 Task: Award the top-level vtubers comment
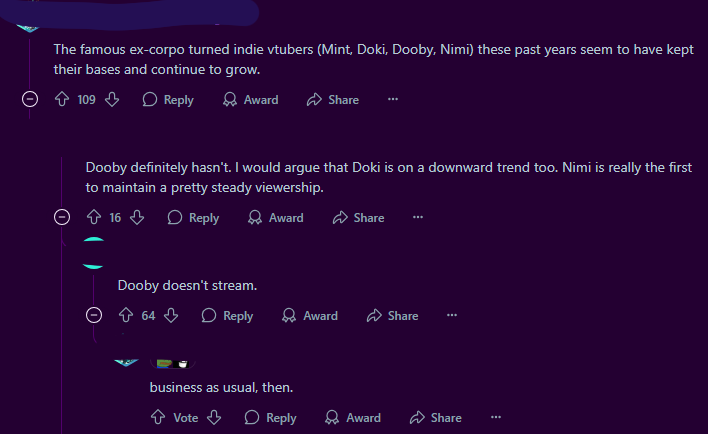(x=251, y=100)
